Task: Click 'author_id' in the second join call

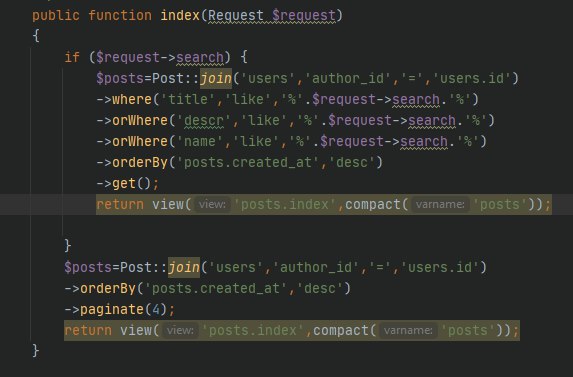Action: (316, 267)
